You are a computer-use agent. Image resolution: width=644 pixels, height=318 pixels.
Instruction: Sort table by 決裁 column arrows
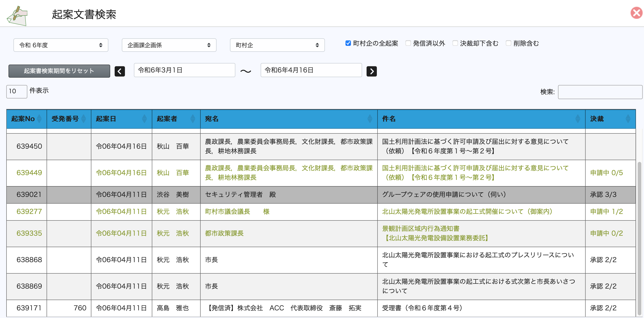[x=628, y=119]
